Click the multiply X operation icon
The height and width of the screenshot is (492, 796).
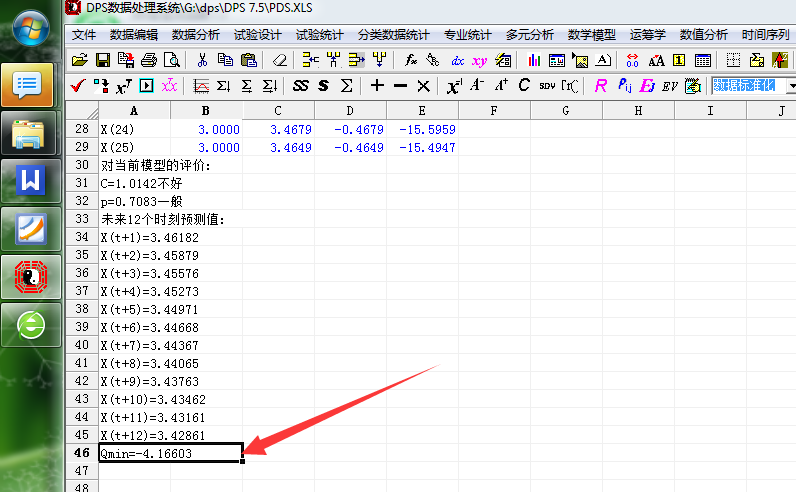point(423,86)
